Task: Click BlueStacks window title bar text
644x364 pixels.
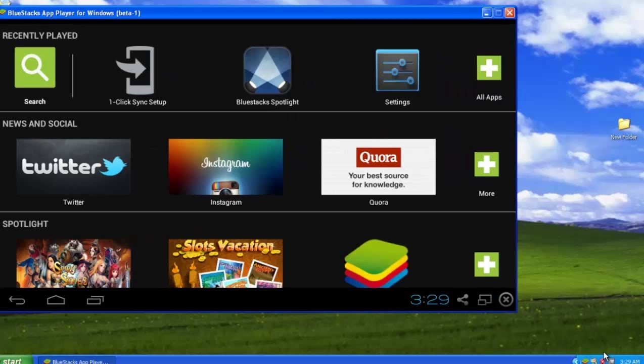Action: [74, 13]
